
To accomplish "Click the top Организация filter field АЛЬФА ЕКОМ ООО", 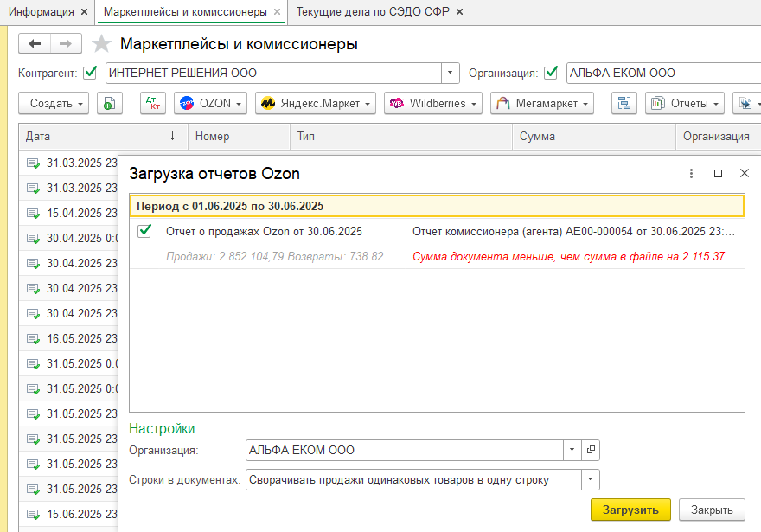I will [663, 73].
